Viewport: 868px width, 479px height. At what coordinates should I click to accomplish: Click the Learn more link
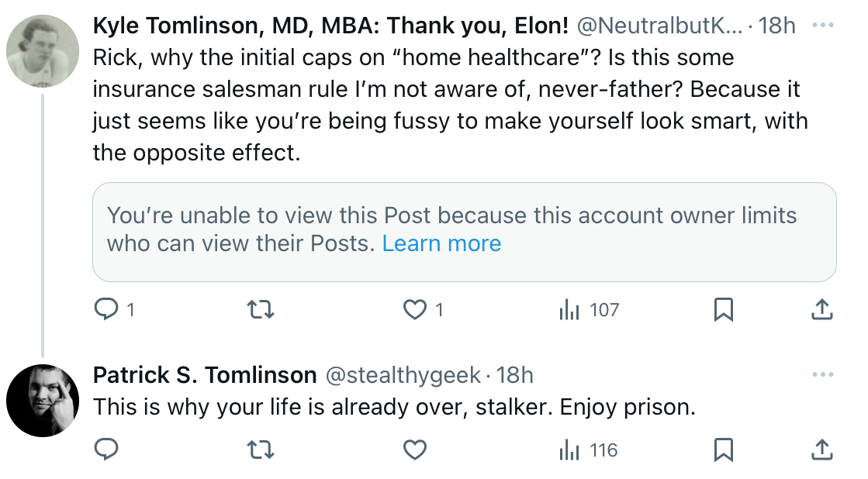pos(441,243)
